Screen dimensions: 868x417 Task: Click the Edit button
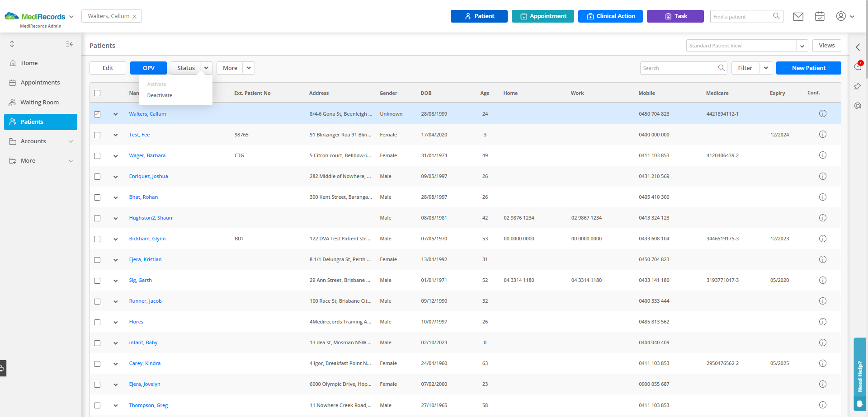click(x=108, y=68)
